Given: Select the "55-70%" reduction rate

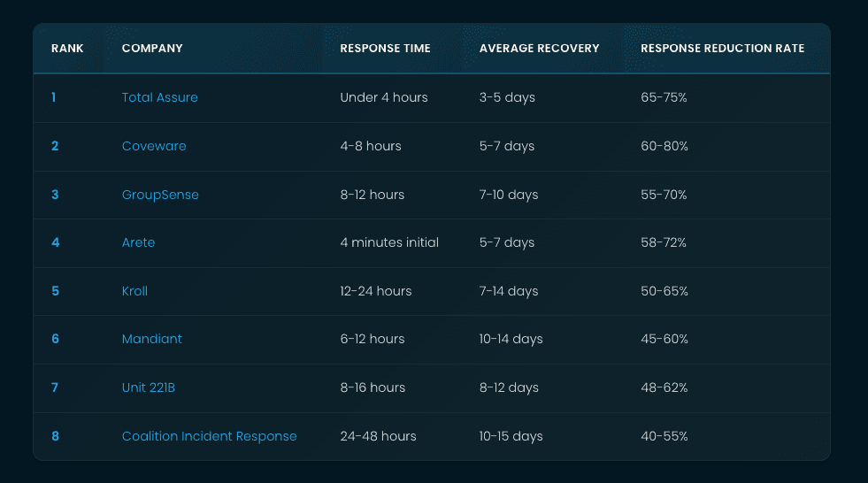Looking at the screenshot, I should tap(664, 195).
